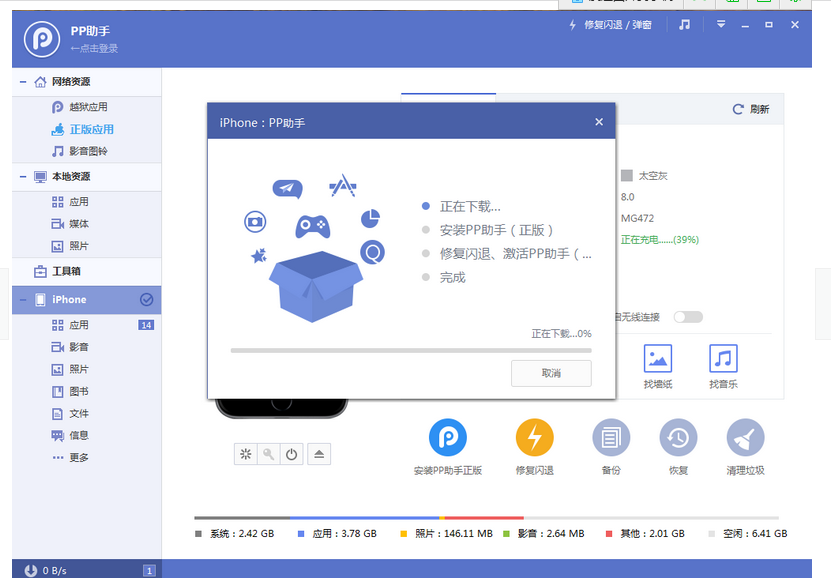Open 修复闪退 / 弹窗 from top bar
The image size is (831, 578).
[618, 23]
